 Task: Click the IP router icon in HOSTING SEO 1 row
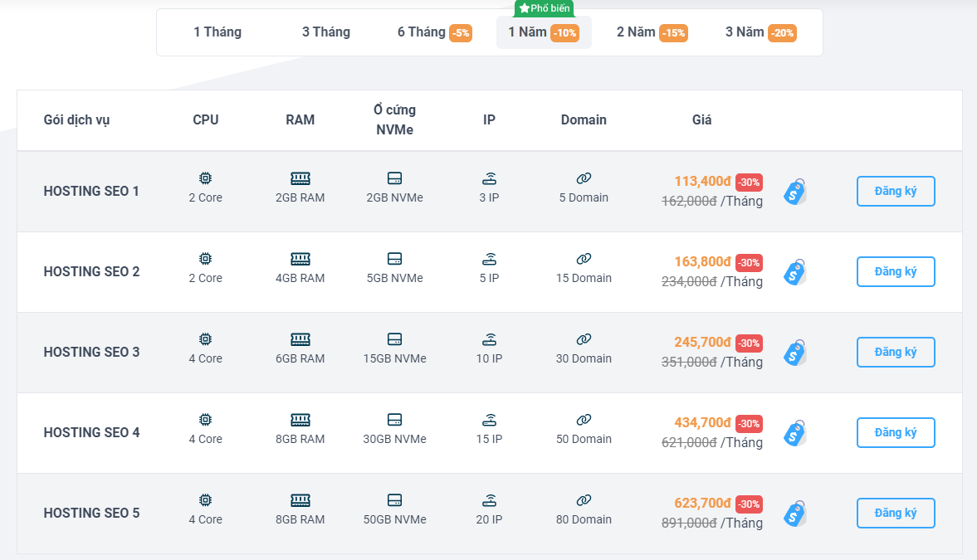coord(489,178)
